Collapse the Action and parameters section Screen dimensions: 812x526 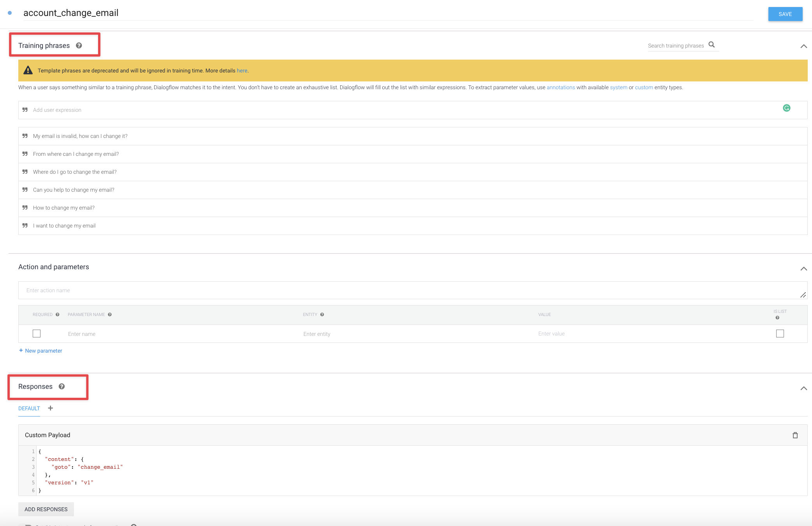(803, 268)
